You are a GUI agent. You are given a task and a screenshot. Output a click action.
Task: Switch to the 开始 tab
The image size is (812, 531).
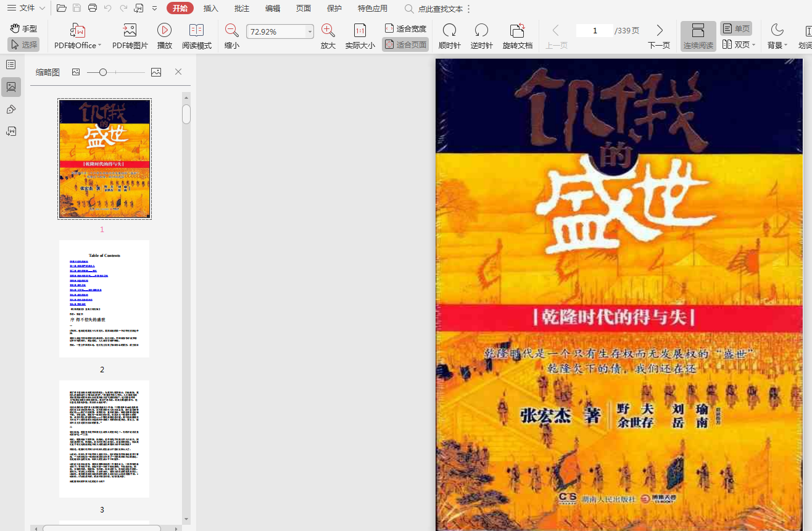tap(180, 8)
